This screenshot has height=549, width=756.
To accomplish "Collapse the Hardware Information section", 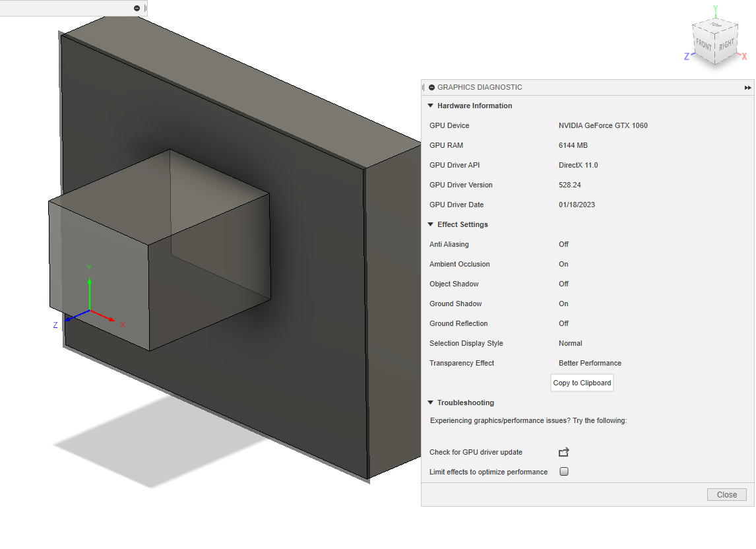I will [x=430, y=106].
